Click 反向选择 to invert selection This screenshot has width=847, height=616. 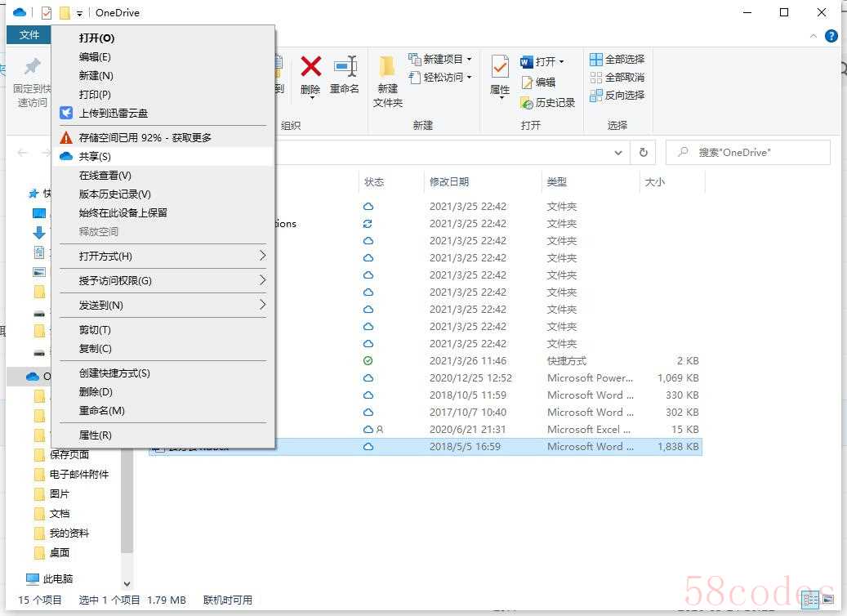(x=617, y=95)
